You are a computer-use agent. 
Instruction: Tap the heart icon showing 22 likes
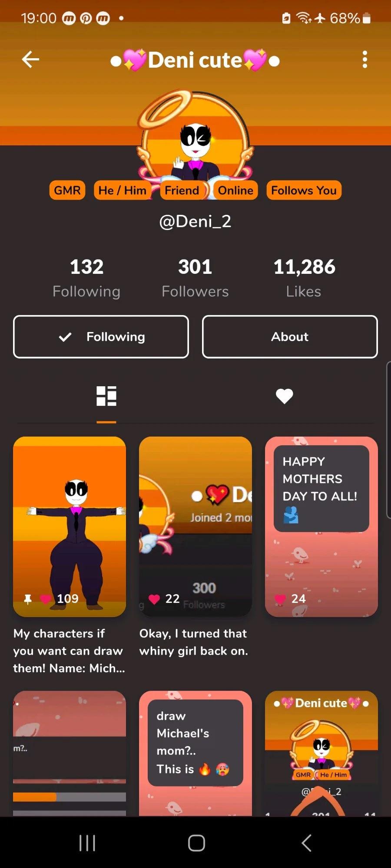154,599
